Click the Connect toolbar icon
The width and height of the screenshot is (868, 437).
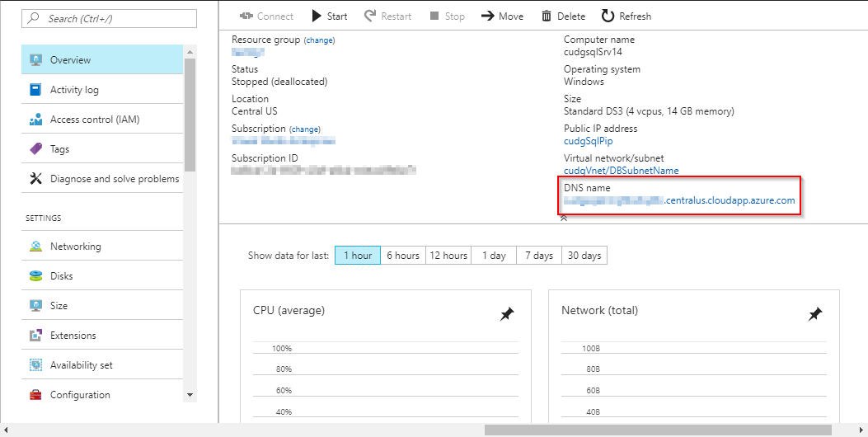click(246, 16)
